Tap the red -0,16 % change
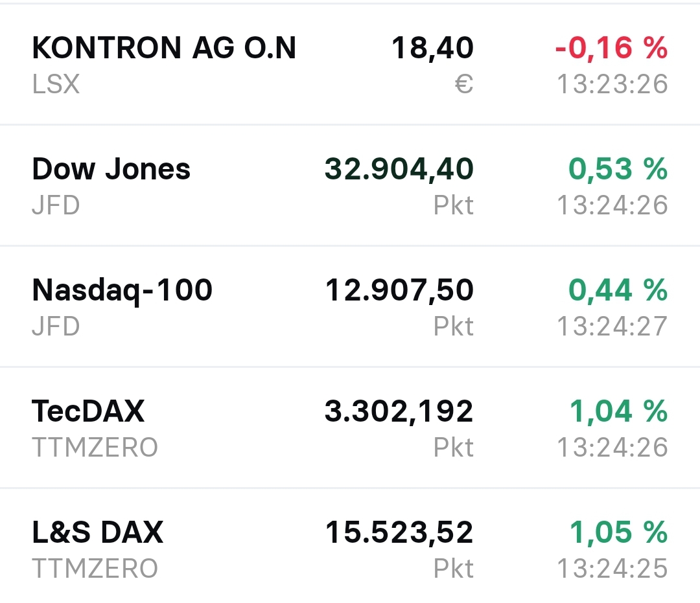This screenshot has height=603, width=700. tap(611, 48)
